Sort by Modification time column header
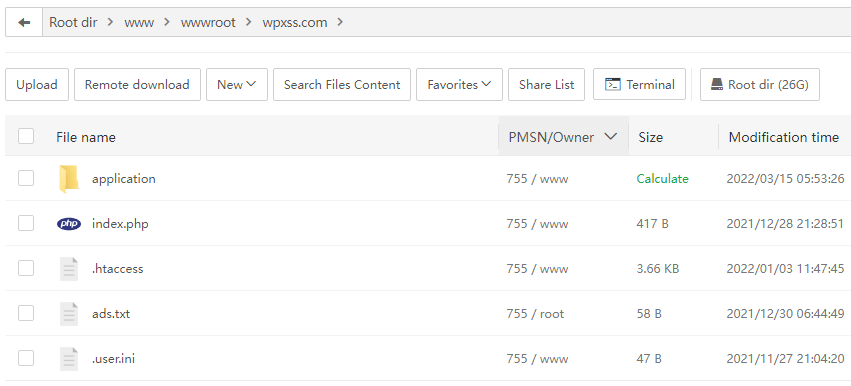This screenshot has width=851, height=386. click(x=784, y=137)
